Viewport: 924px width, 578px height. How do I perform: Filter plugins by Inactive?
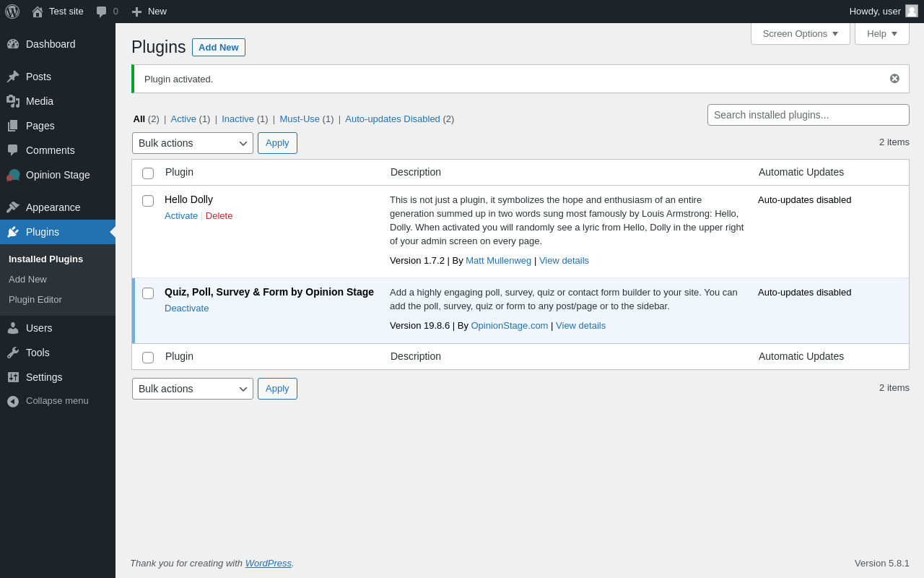pyautogui.click(x=237, y=118)
